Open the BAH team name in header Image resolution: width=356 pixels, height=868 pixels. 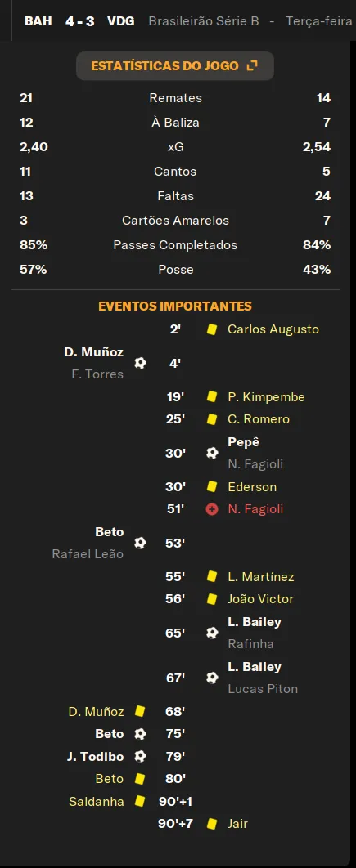click(x=38, y=21)
